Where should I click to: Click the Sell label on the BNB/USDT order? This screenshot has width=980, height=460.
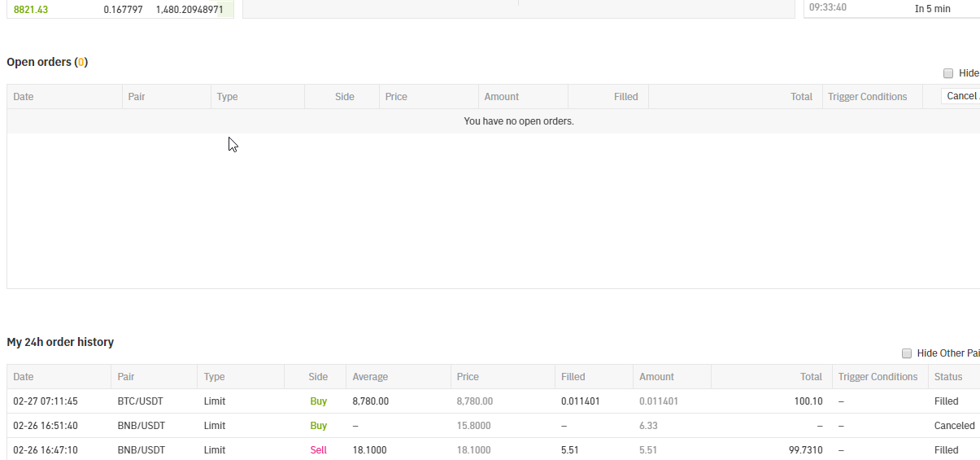[318, 450]
